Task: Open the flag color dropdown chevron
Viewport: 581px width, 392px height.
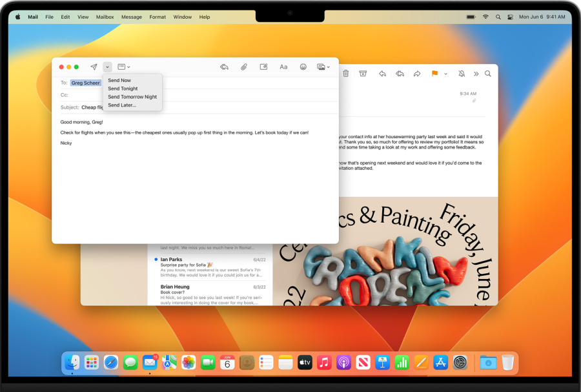Action: [x=445, y=74]
